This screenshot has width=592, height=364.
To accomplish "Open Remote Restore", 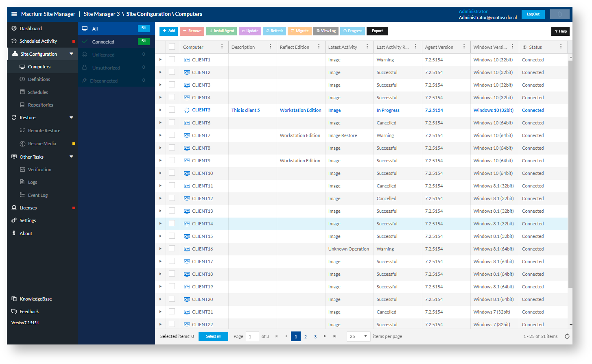I will coord(44,131).
